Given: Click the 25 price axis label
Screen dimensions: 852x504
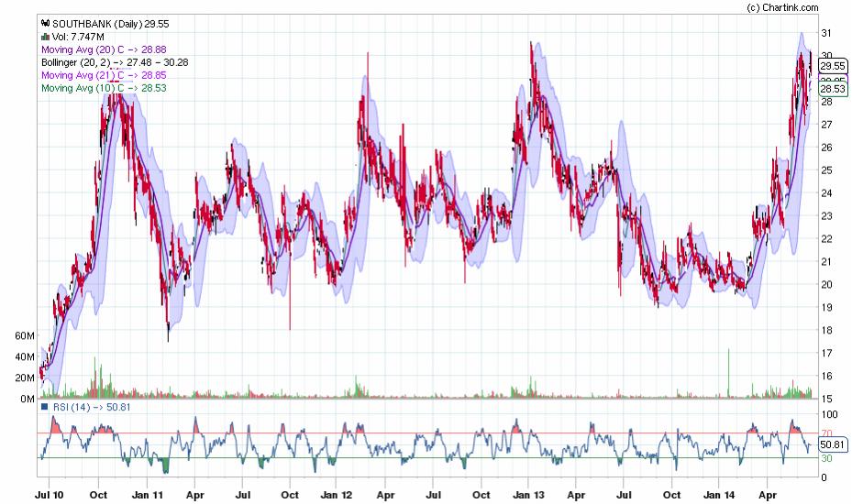Looking at the screenshot, I should click(x=826, y=170).
